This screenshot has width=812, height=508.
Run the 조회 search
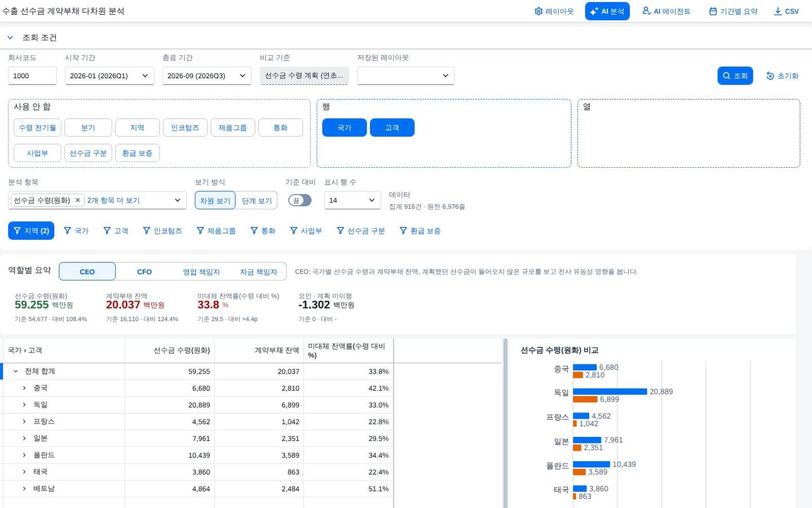point(735,76)
